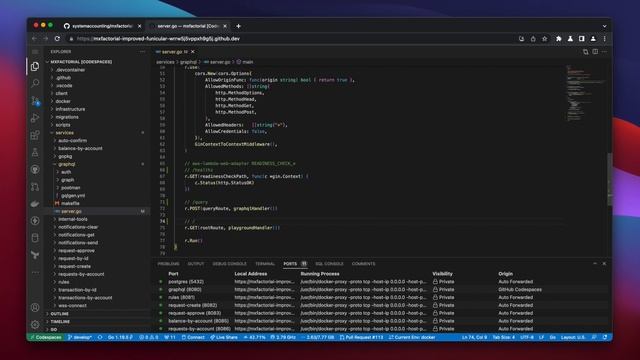Open Pull Request #113 in the status bar
Viewport: 640px width, 360px height.
pyautogui.click(x=362, y=337)
